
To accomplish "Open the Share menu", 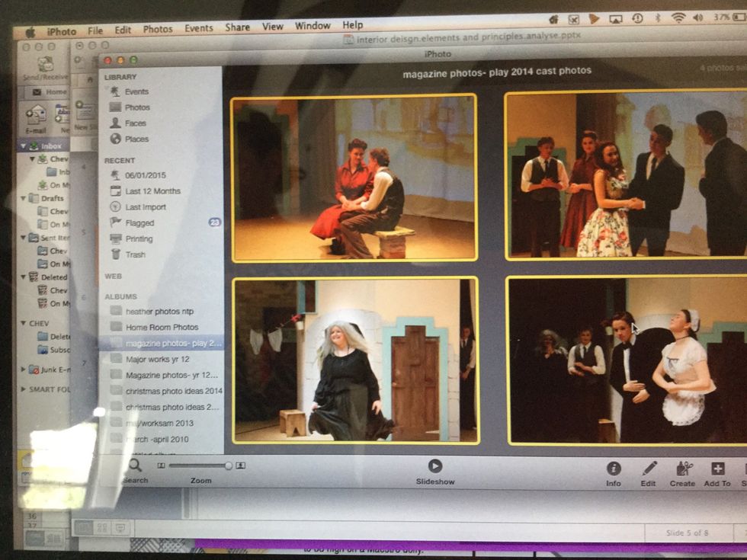I will 237,27.
